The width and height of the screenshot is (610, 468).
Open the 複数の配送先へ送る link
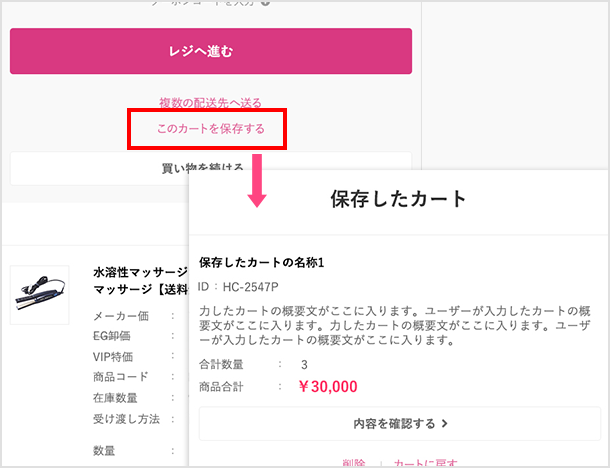pyautogui.click(x=211, y=103)
